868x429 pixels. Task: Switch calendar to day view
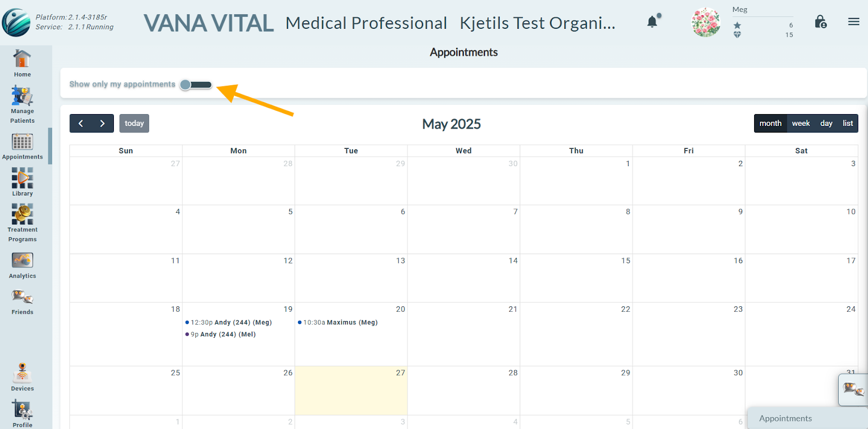(826, 123)
